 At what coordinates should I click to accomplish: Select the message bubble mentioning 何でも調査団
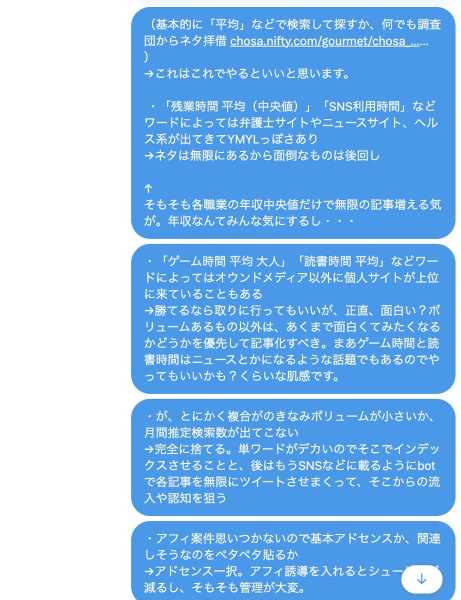pyautogui.click(x=293, y=122)
